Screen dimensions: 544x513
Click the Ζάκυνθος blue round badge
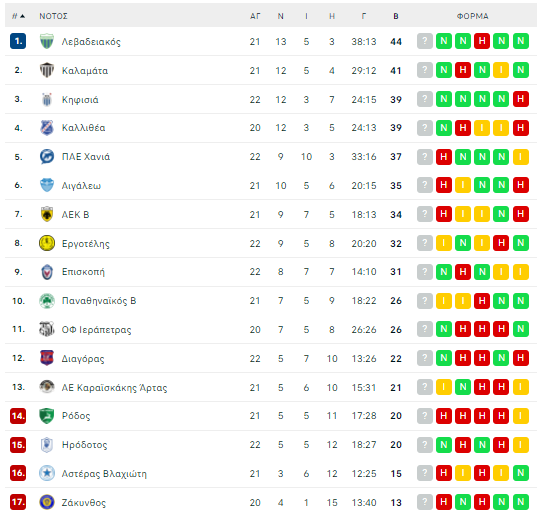tap(46, 502)
